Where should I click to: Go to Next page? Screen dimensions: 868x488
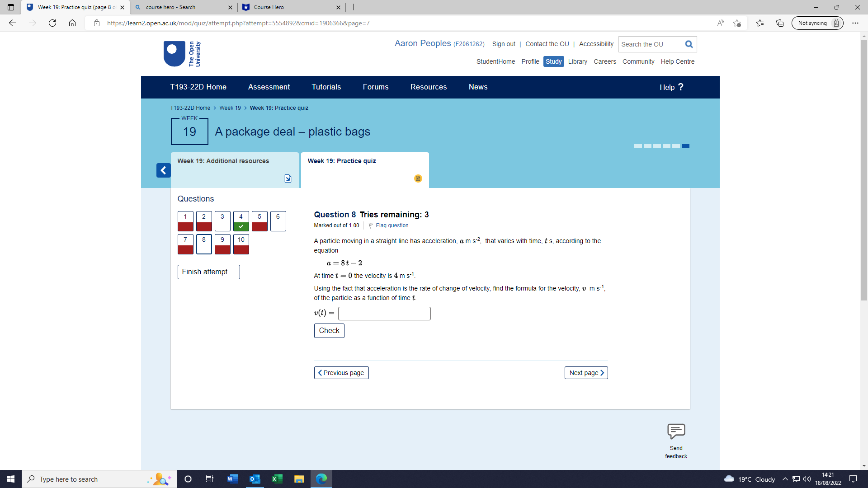pos(586,373)
